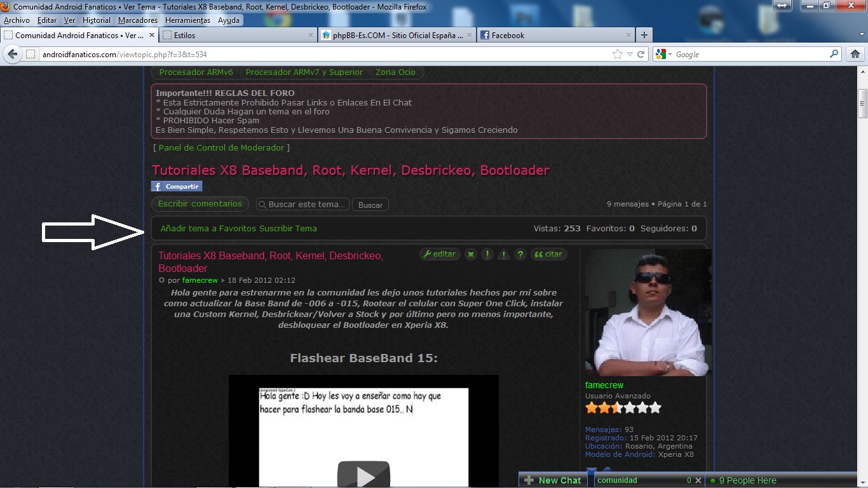This screenshot has width=868, height=488.
Task: Expand the URL history dropdown arrow
Action: click(x=630, y=55)
